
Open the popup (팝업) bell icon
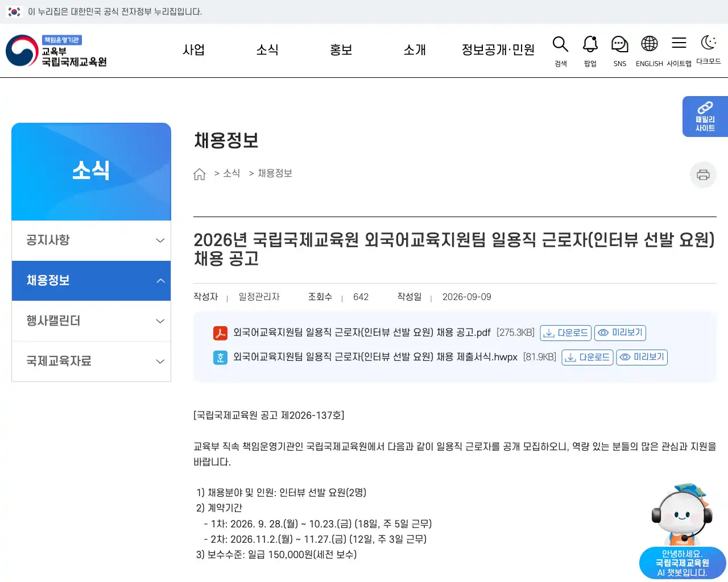590,45
